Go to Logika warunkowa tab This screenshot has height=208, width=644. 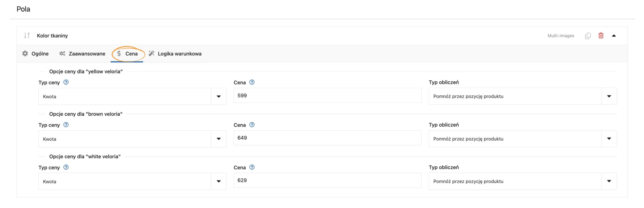pos(175,54)
